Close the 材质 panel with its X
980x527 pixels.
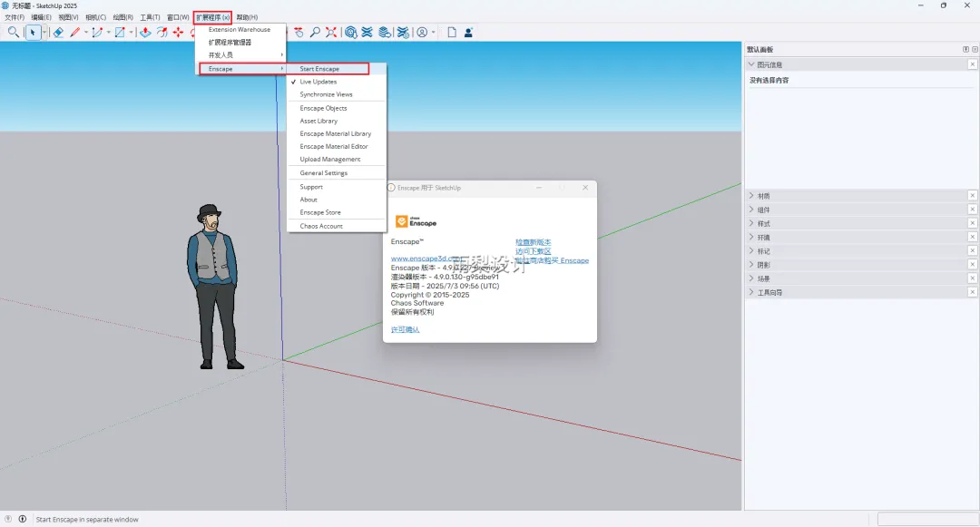pos(973,195)
